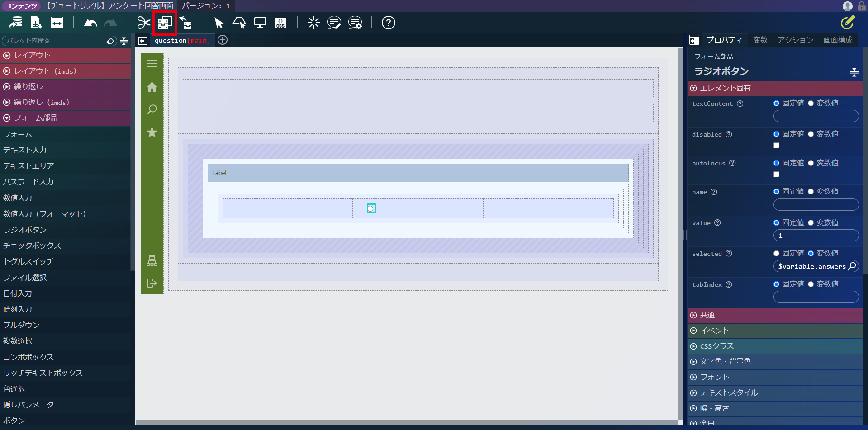
Task: Set name to 変数値 radio
Action: [811, 191]
